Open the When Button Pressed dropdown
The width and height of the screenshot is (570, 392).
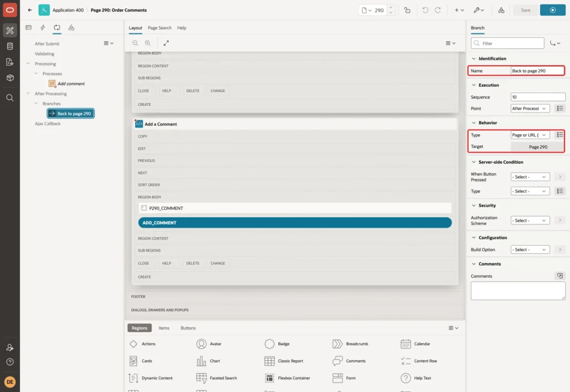point(530,177)
